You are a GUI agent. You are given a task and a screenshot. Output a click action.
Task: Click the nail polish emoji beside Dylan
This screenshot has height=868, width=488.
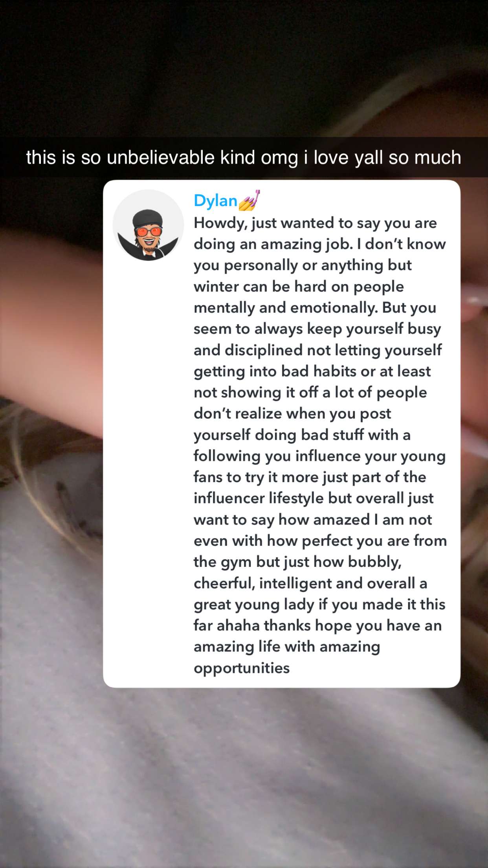point(250,200)
